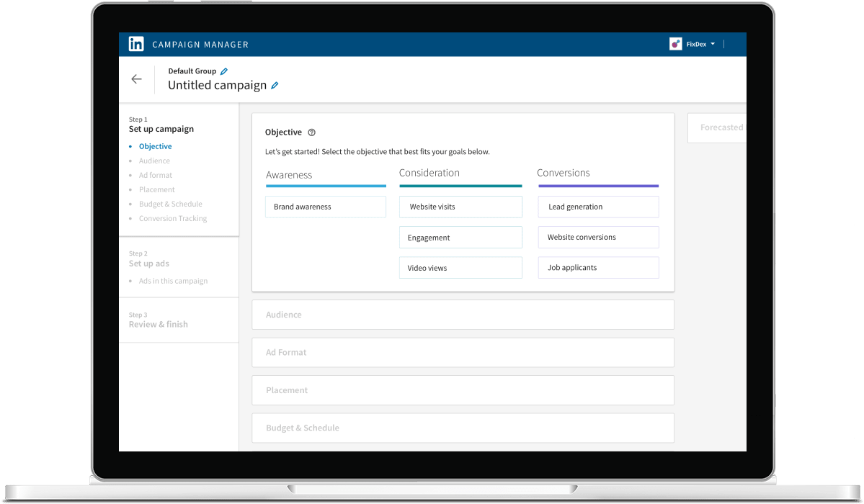Click the Consideration column heading
The width and height of the screenshot is (864, 504).
[429, 173]
